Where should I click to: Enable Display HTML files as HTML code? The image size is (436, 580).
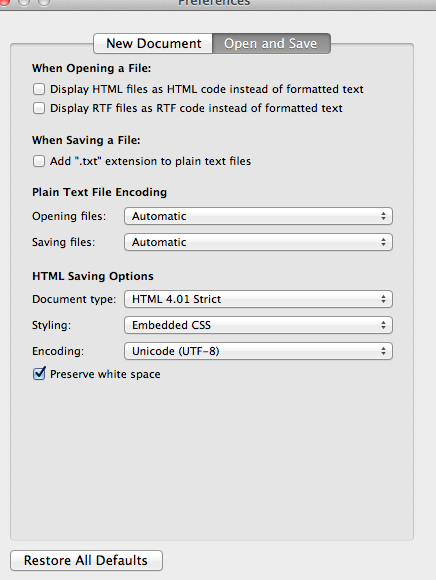39,89
